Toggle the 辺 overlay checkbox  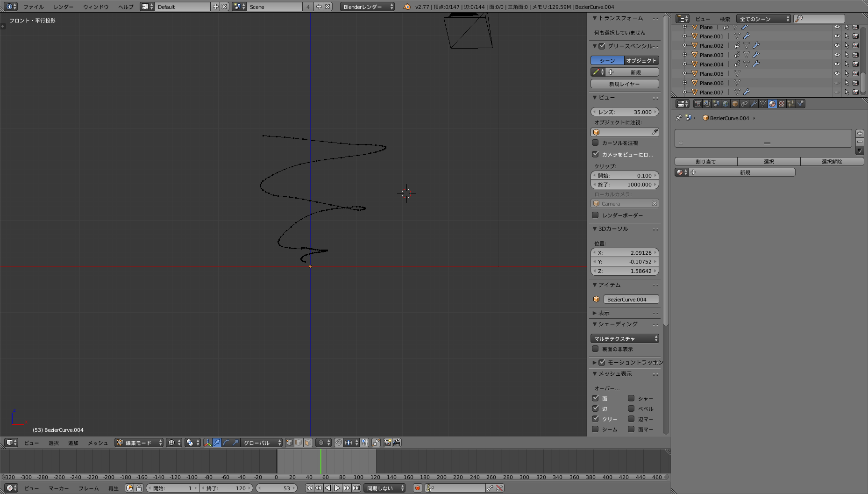tap(595, 408)
